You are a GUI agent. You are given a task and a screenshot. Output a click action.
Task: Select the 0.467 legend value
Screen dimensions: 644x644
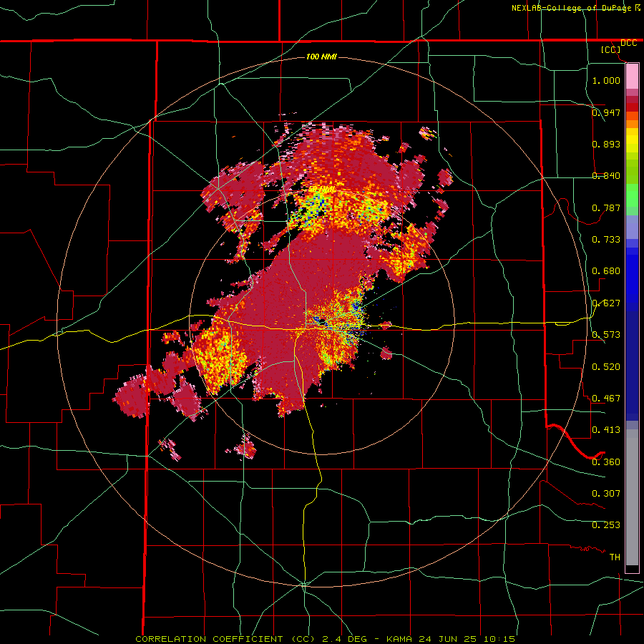point(606,399)
